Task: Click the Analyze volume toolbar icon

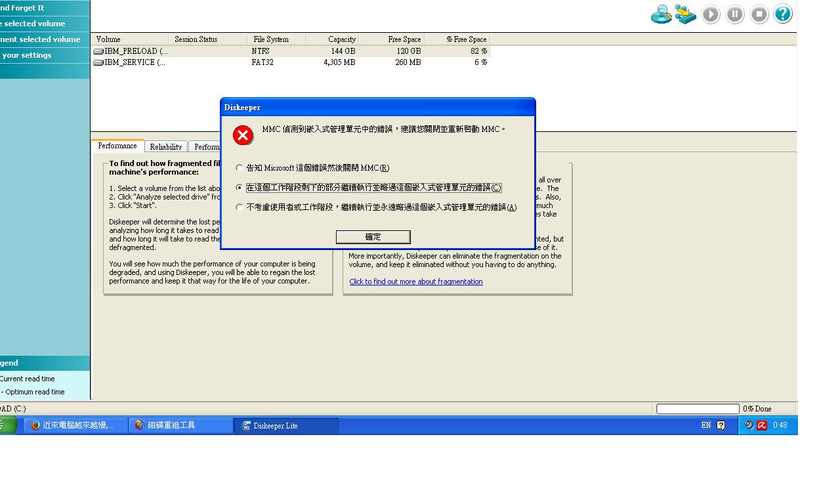Action: (x=661, y=14)
